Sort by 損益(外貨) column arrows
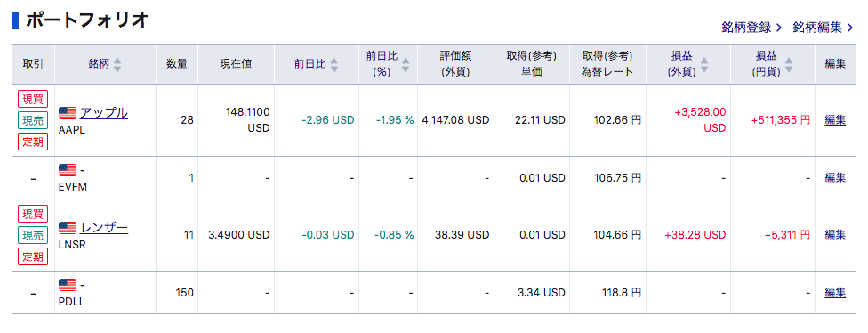This screenshot has height=333, width=868. pos(704,64)
